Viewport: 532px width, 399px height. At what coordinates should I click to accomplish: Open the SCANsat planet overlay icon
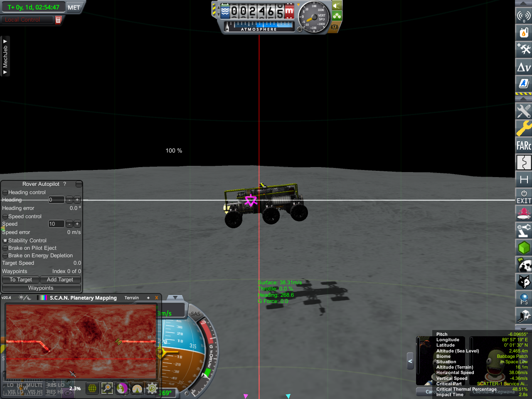coord(122,388)
